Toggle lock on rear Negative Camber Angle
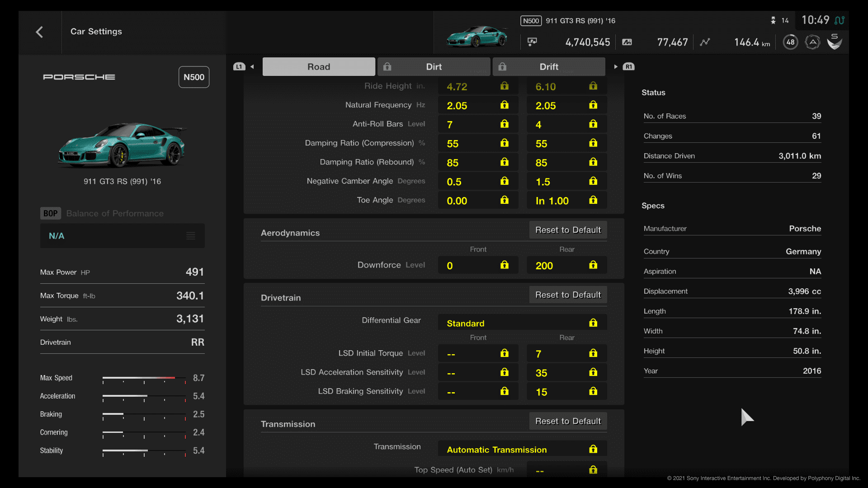868x488 pixels. [593, 181]
